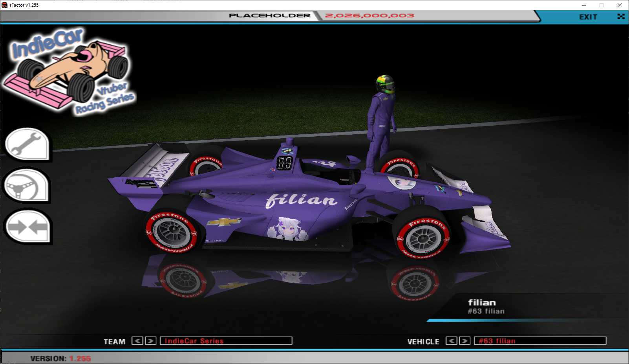Click the IndieCar Vtuber Racing Series logo
Screen dimensions: 629x364
point(69,71)
